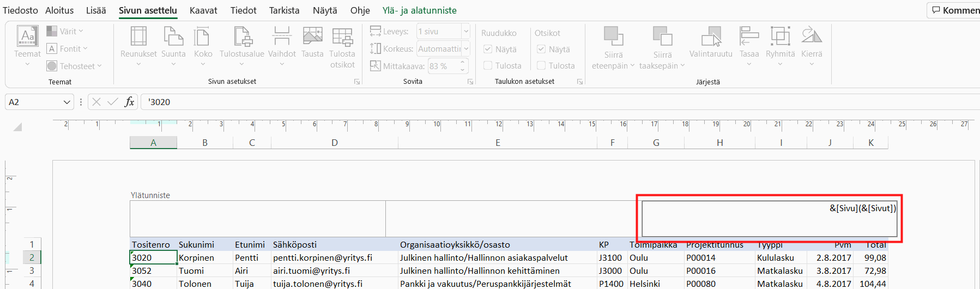
Task: Select row 3 header
Action: tap(32, 270)
